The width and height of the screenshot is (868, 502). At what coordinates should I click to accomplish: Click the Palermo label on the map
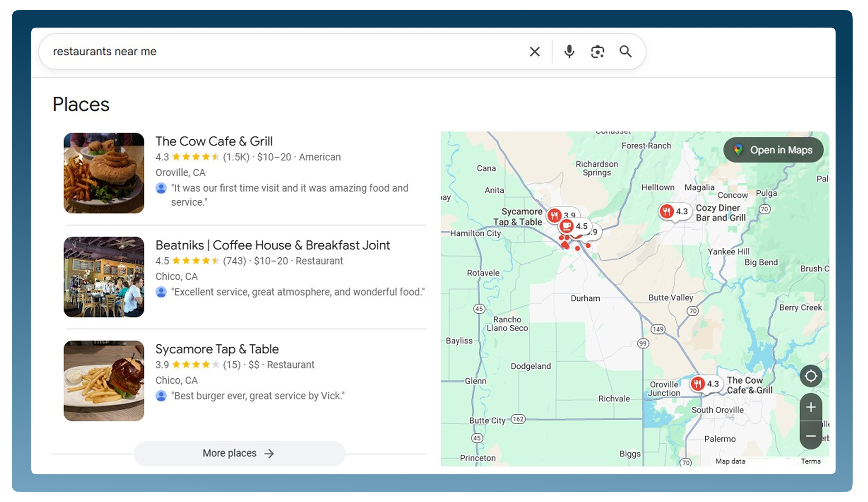coord(720,439)
